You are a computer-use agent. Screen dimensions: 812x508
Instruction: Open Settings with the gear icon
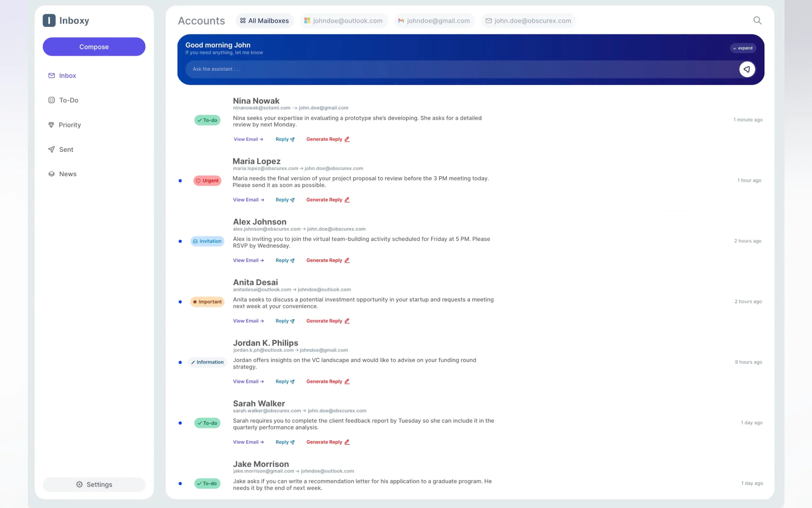pyautogui.click(x=94, y=484)
